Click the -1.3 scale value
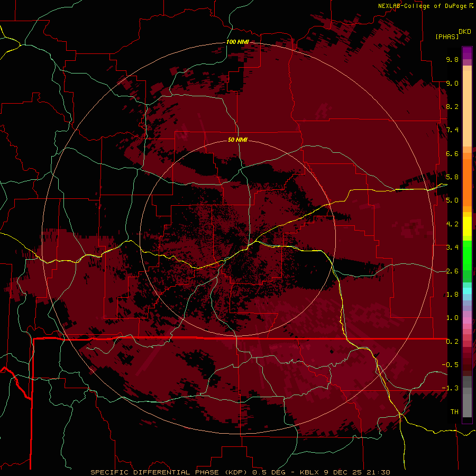Image resolution: width=476 pixels, height=476 pixels. tap(450, 388)
